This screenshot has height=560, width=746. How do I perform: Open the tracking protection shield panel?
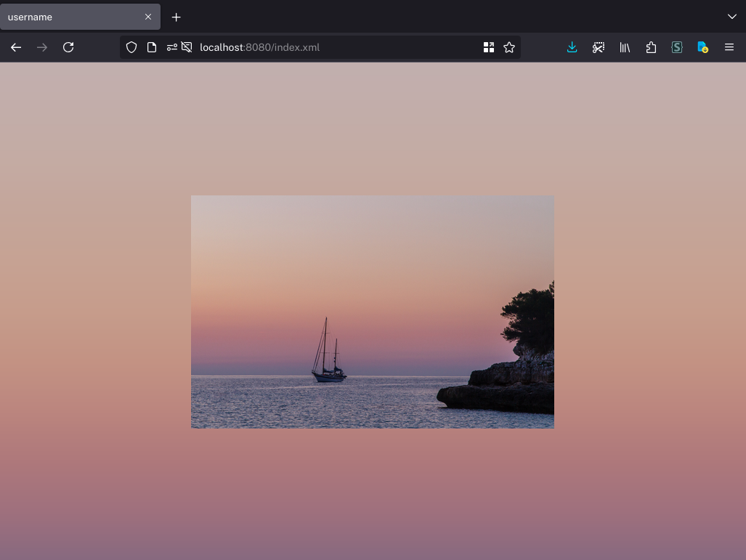[131, 47]
